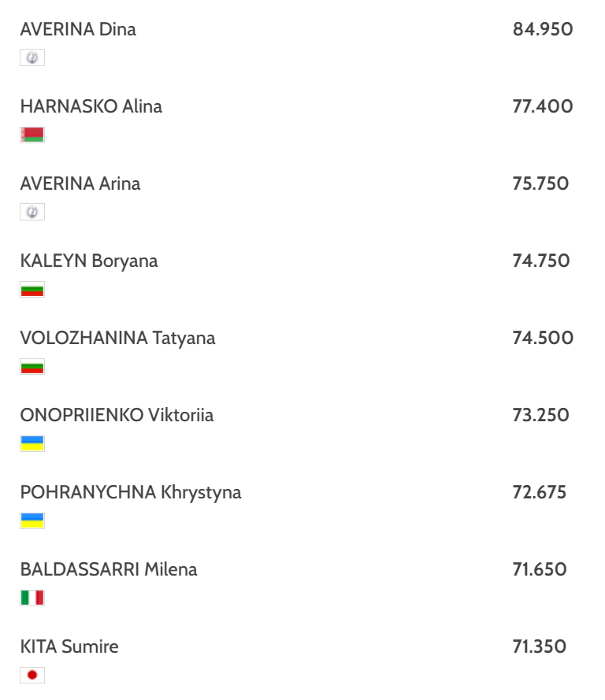
Task: Click the emblem icon below AVERINA Arina
Action: coord(32,212)
